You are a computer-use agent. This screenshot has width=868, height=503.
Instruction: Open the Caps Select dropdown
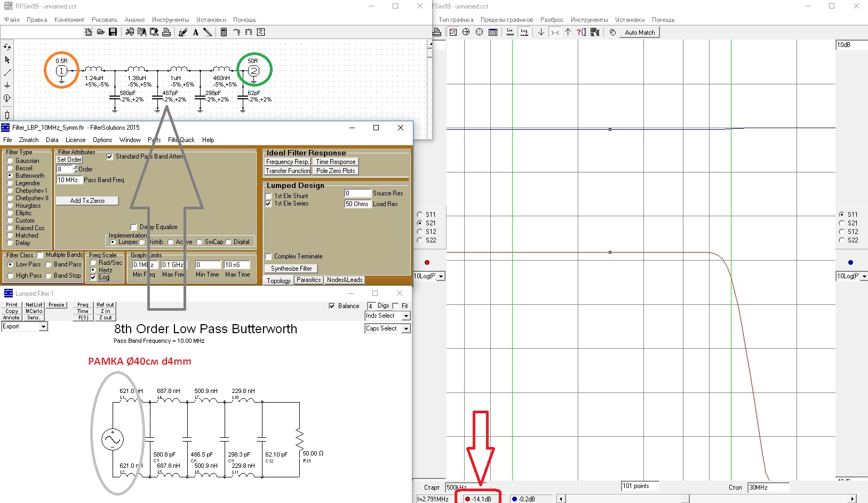[x=406, y=328]
